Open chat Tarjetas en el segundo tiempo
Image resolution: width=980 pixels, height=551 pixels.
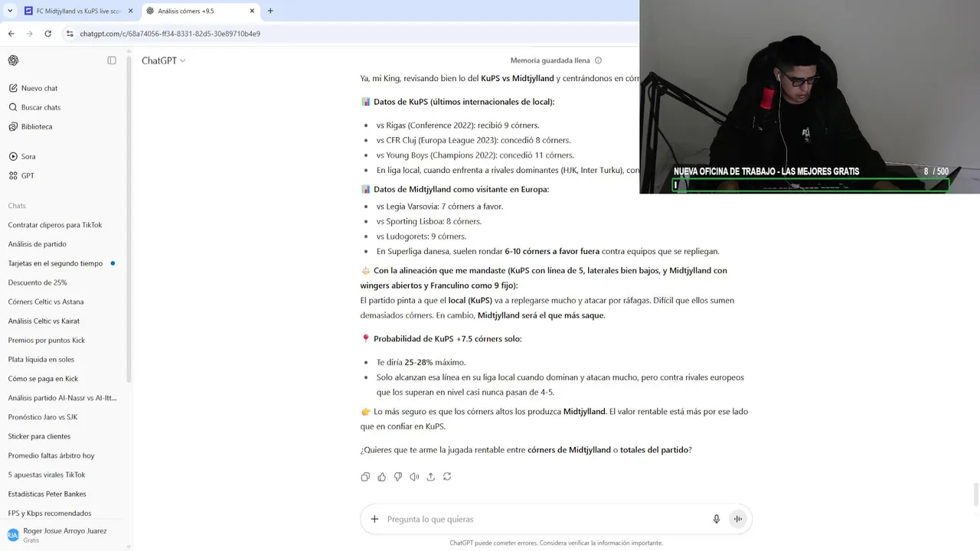(55, 263)
